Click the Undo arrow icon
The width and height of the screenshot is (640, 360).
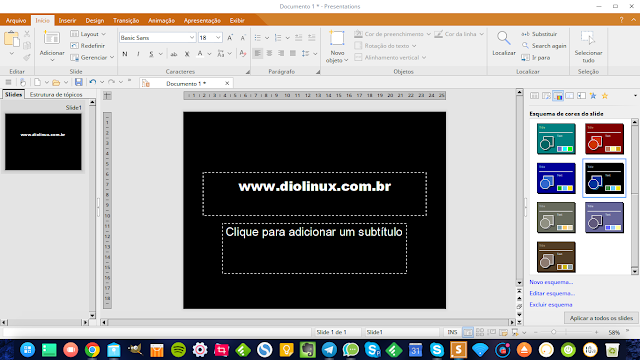tap(93, 82)
